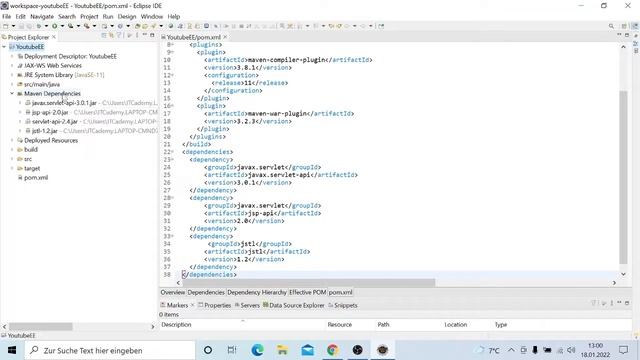Open Microsoft Edge from the taskbar
This screenshot has height=360, width=640.
[257, 350]
